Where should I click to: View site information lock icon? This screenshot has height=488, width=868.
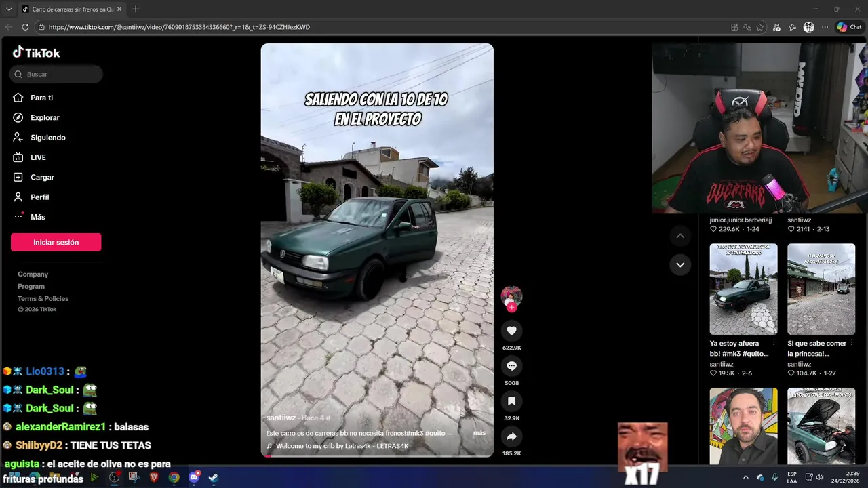[x=41, y=27]
